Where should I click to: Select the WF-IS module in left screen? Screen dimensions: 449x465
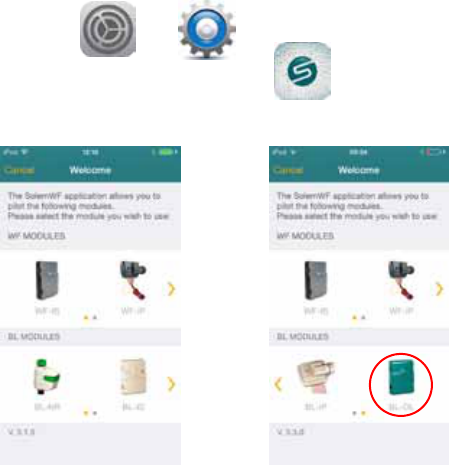(x=47, y=287)
